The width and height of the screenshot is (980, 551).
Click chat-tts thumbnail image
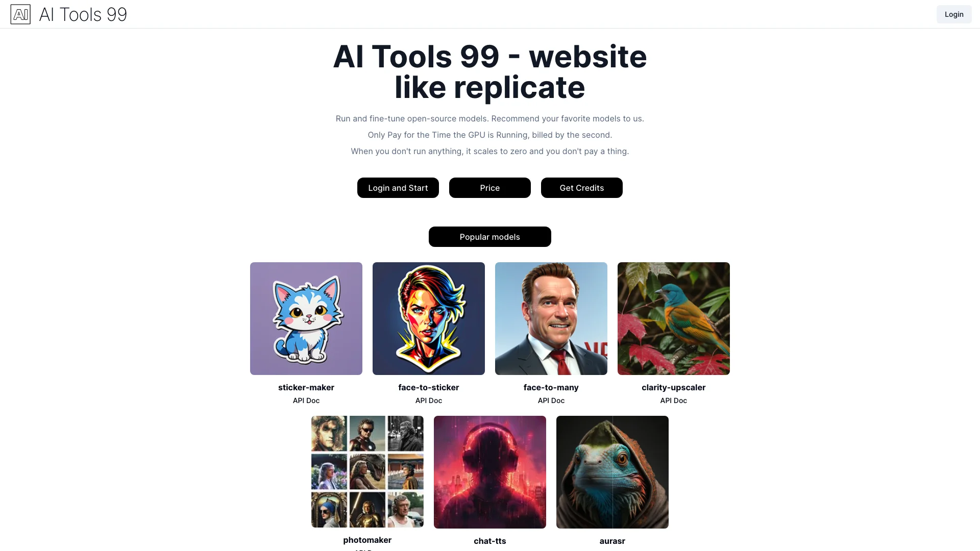coord(490,471)
